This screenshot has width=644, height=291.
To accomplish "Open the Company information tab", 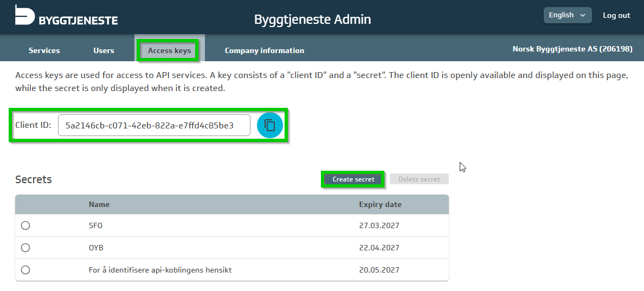I will (264, 50).
